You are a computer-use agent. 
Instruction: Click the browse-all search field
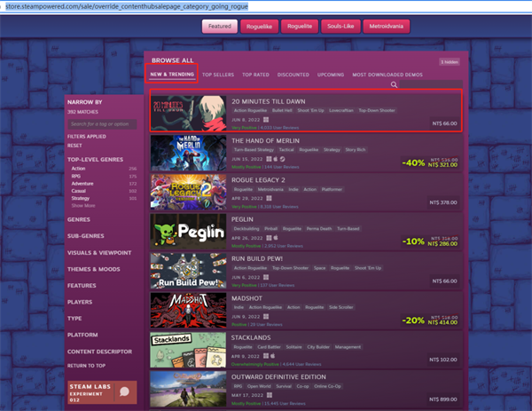pos(431,84)
